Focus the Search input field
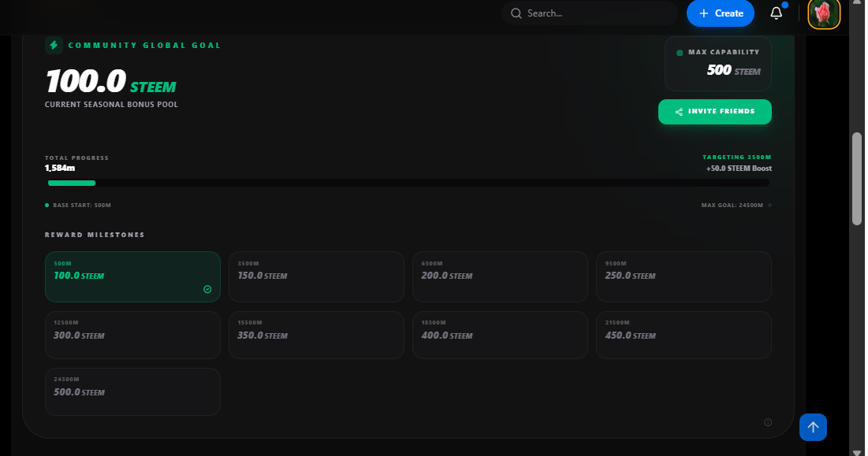This screenshot has width=868, height=456. coord(590,13)
